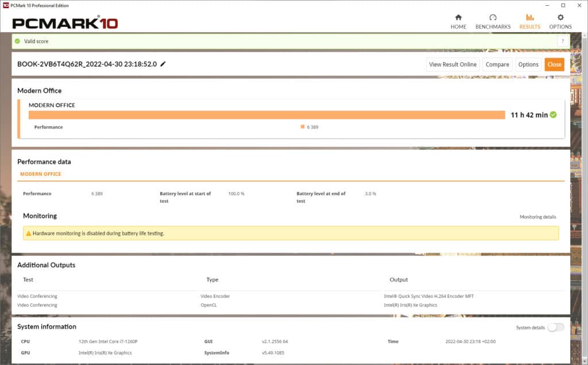Click the green checkmark beside 11 h 42 min
Image resolution: width=588 pixels, height=365 pixels.
coord(553,115)
